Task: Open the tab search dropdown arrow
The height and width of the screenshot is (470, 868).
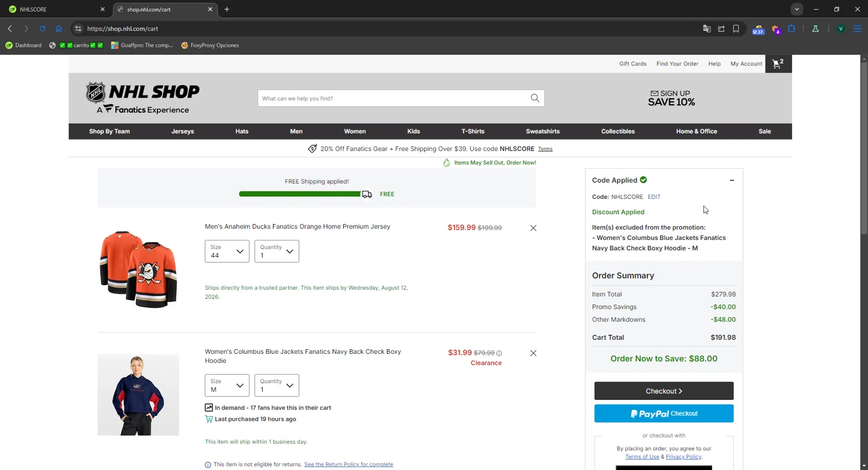Action: (x=797, y=9)
